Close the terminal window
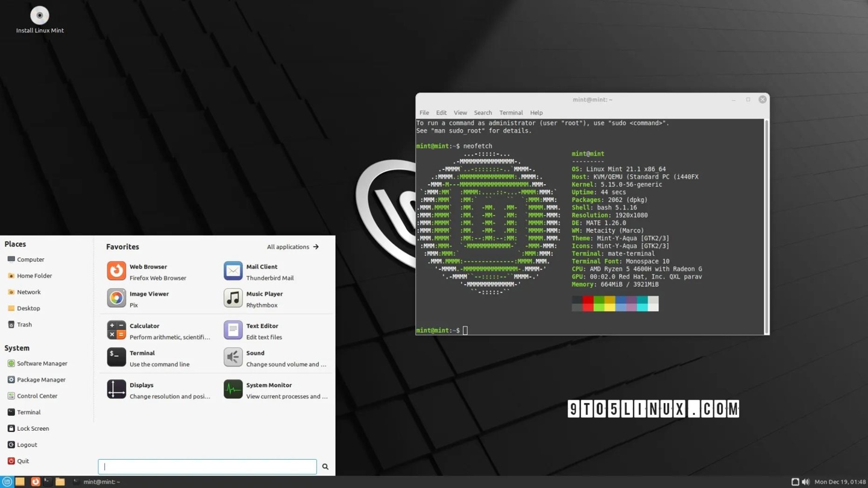The image size is (868, 488). 763,100
